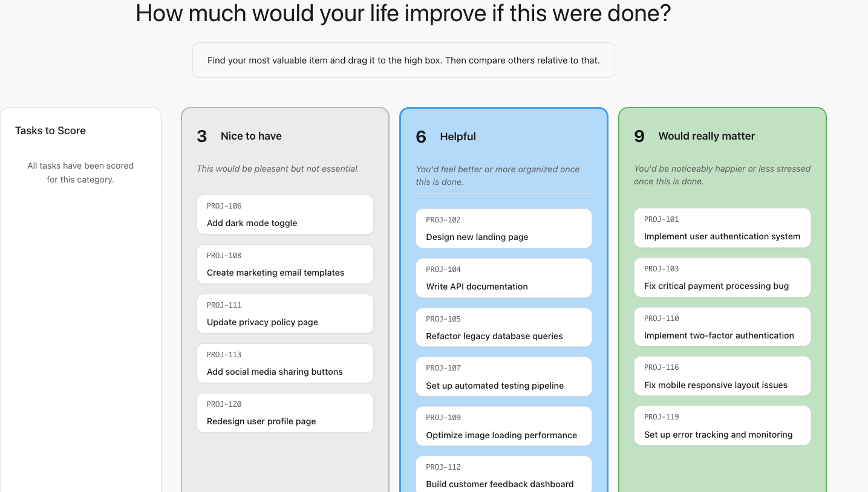Click "Implement user authentication system" card
Image resolution: width=868 pixels, height=492 pixels.
click(722, 228)
